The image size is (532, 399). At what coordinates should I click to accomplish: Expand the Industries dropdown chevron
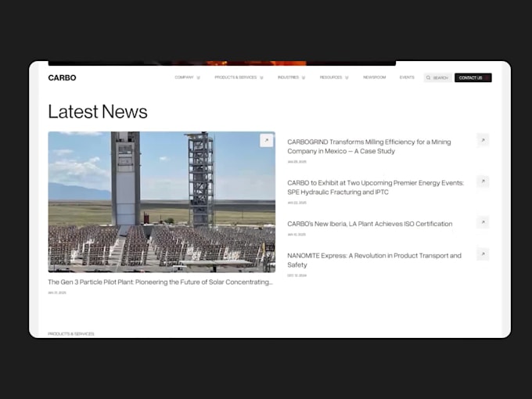click(304, 77)
